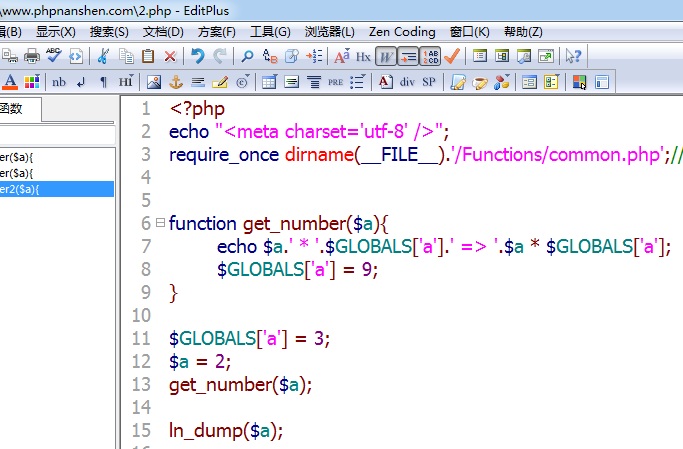The image size is (683, 449).
Task: Toggle Auto Indent button
Action: (408, 56)
